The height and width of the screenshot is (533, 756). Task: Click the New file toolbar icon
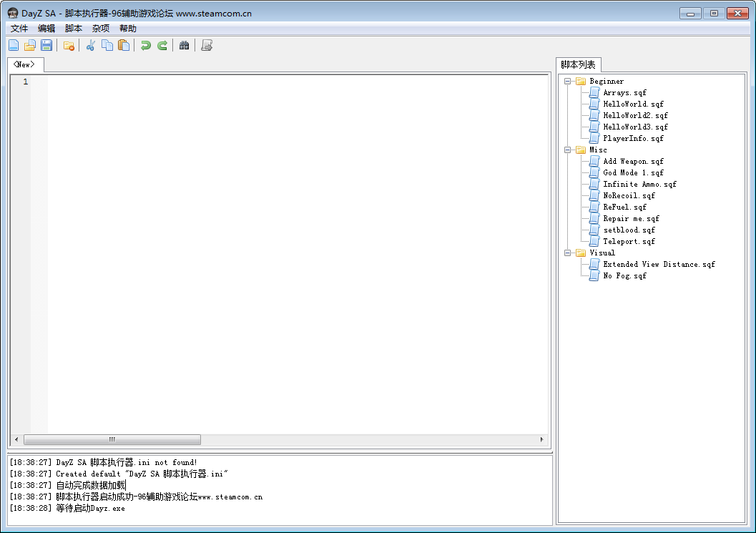pyautogui.click(x=14, y=45)
